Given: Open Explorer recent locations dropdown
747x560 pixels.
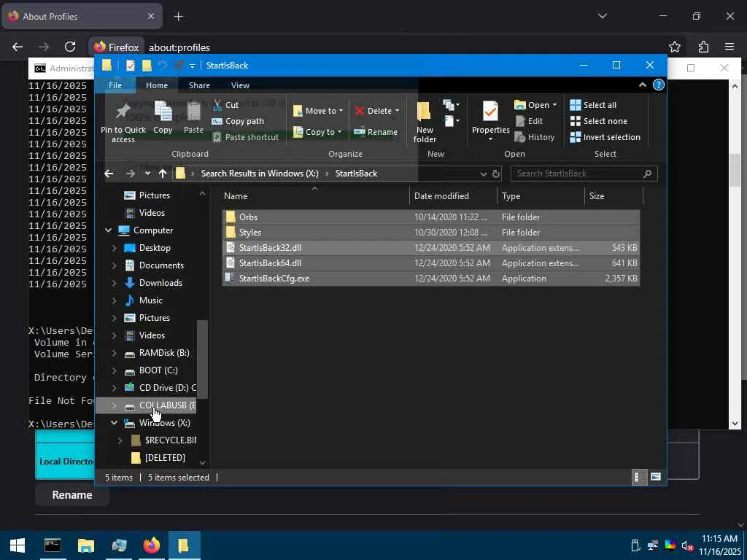Looking at the screenshot, I should tap(147, 174).
